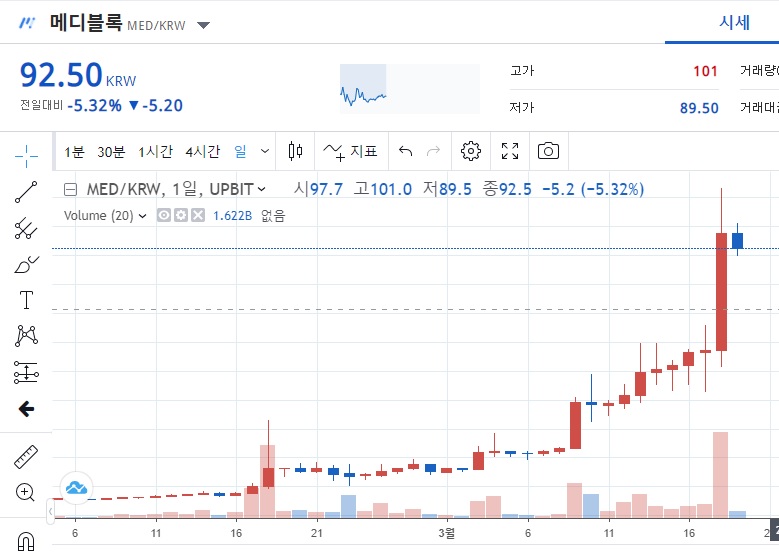Select the brush drawing tool
The height and width of the screenshot is (558, 779).
click(x=26, y=264)
